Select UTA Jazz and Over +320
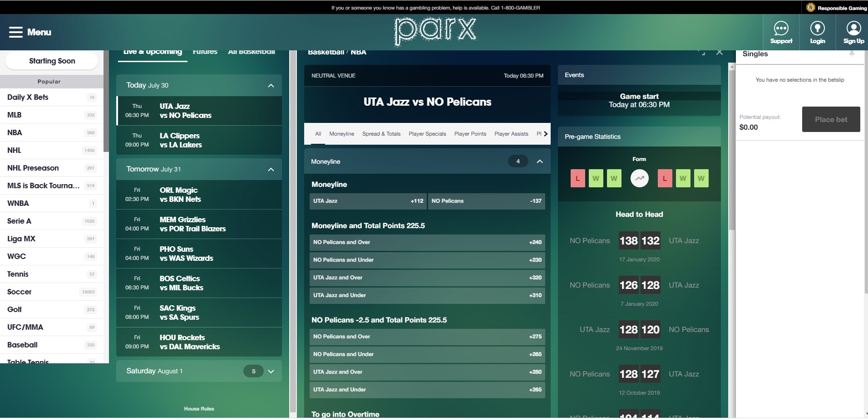This screenshot has width=868, height=420. coord(427,278)
